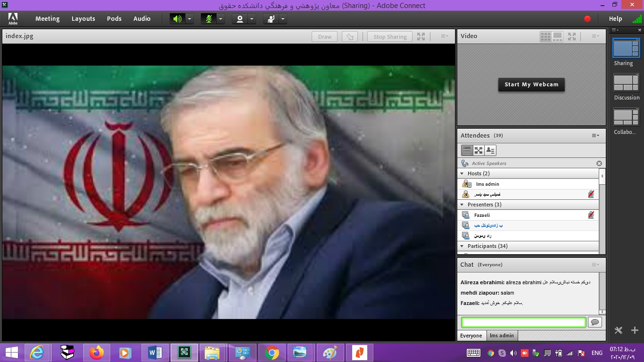Click the webcam icon in toolbar

pos(240,19)
